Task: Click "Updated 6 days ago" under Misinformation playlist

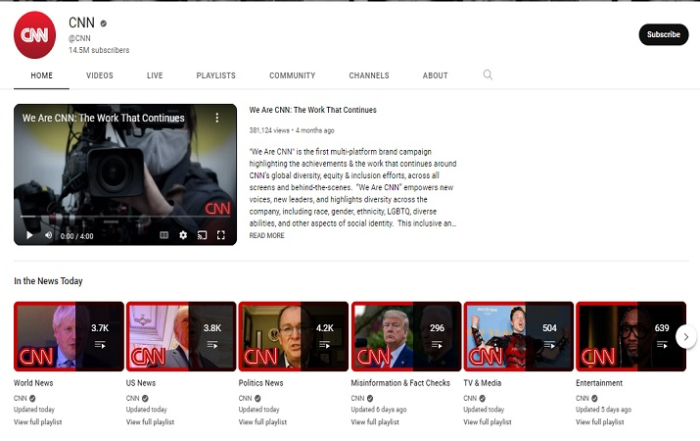Action: point(379,409)
